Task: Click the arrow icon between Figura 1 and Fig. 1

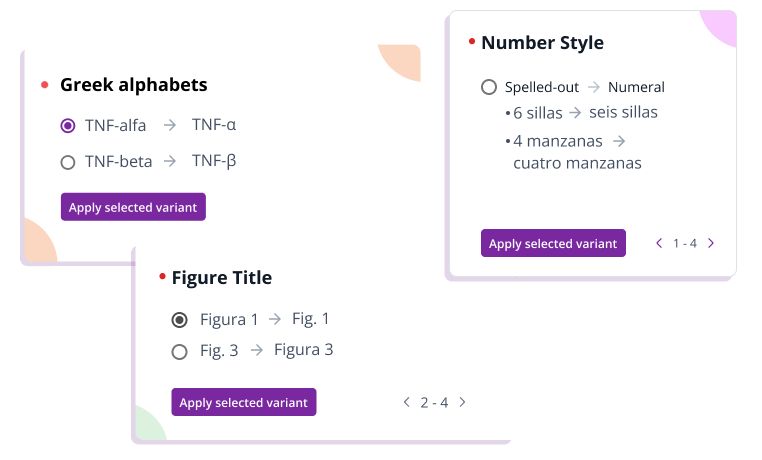Action: (x=275, y=320)
